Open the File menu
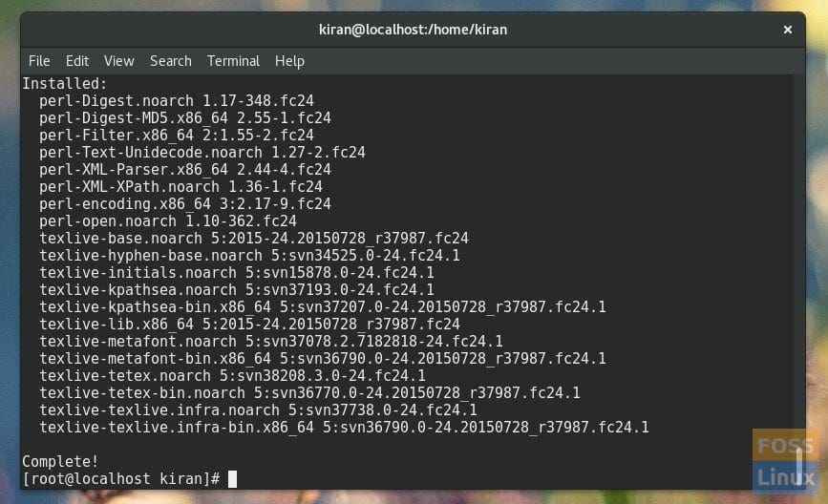The height and width of the screenshot is (504, 828). click(39, 61)
